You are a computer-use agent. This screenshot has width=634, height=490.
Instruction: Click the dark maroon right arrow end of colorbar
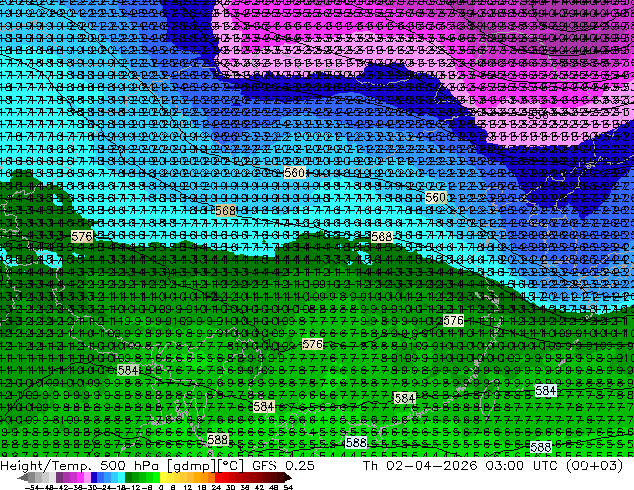[x=287, y=478]
